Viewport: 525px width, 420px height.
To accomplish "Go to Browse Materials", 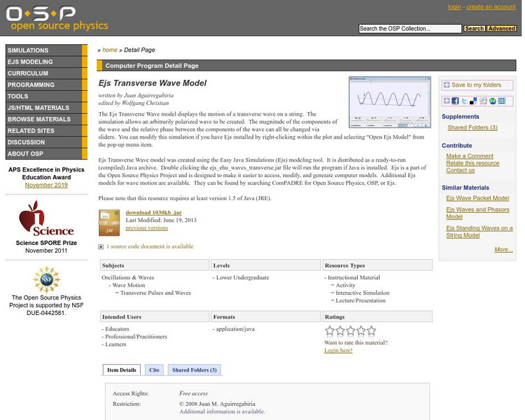I will pyautogui.click(x=46, y=119).
